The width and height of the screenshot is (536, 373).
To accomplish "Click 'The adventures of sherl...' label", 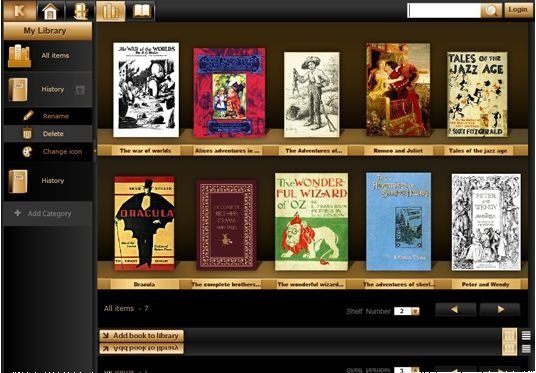I will click(399, 284).
